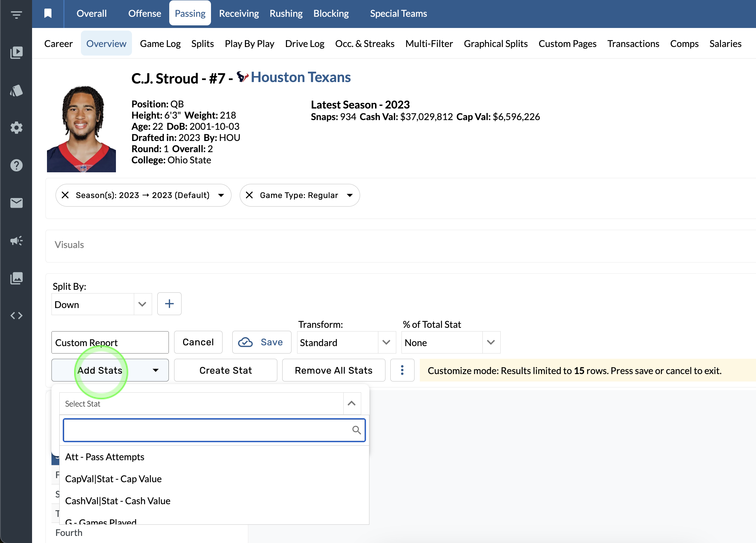This screenshot has height=543, width=756.
Task: Open the Game Log tab
Action: click(160, 44)
